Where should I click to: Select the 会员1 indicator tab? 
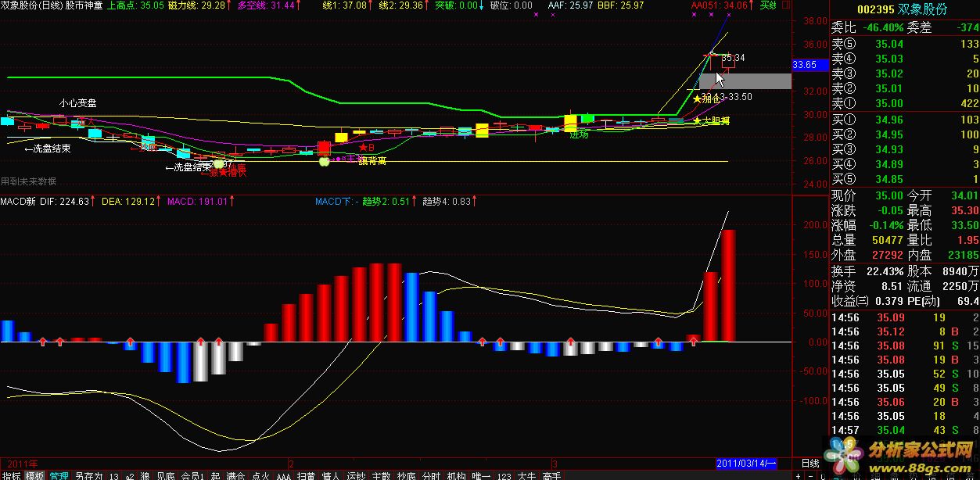point(192,475)
